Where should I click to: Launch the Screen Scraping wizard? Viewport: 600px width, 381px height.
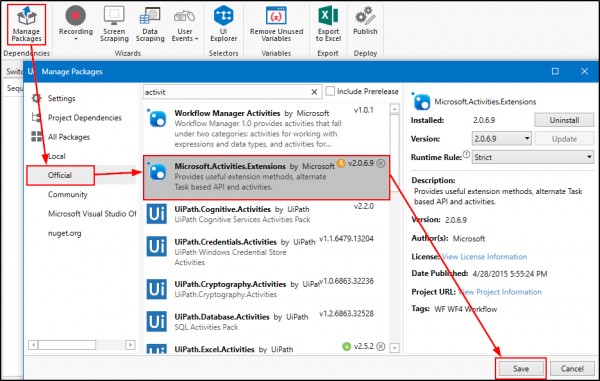coord(114,24)
